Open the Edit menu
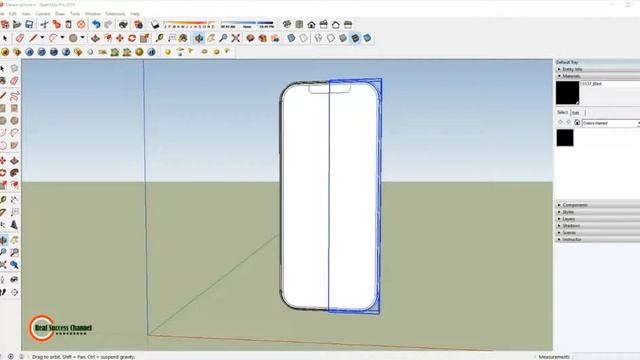Screen dimensions: 640x360 pyautogui.click(x=13, y=13)
